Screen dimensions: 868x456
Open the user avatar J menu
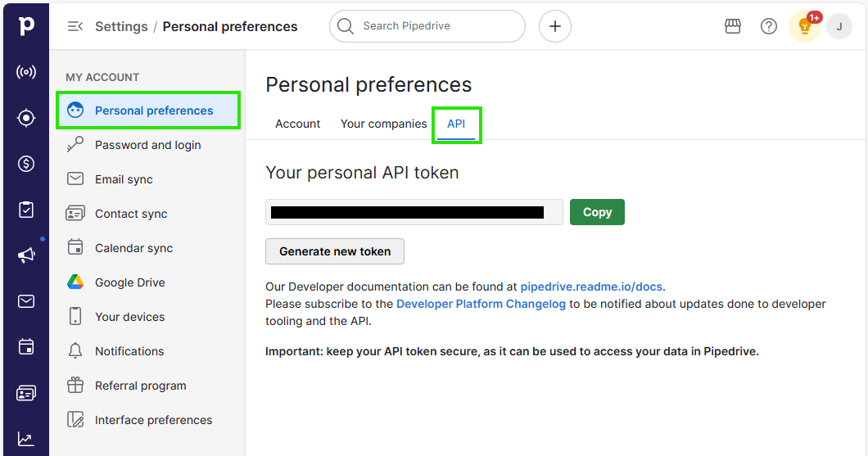tap(839, 26)
